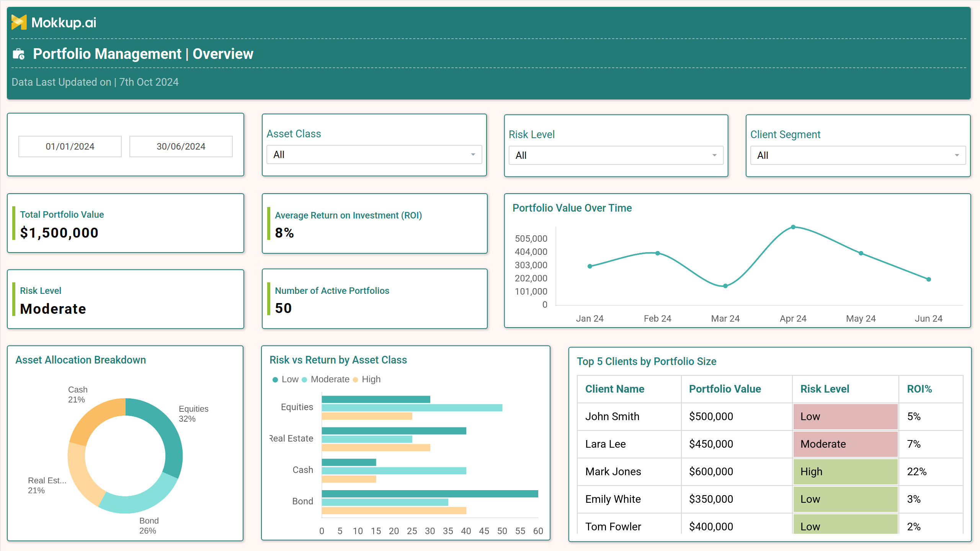The width and height of the screenshot is (980, 551).
Task: Select the Number of Active Portfolios card
Action: pyautogui.click(x=374, y=299)
